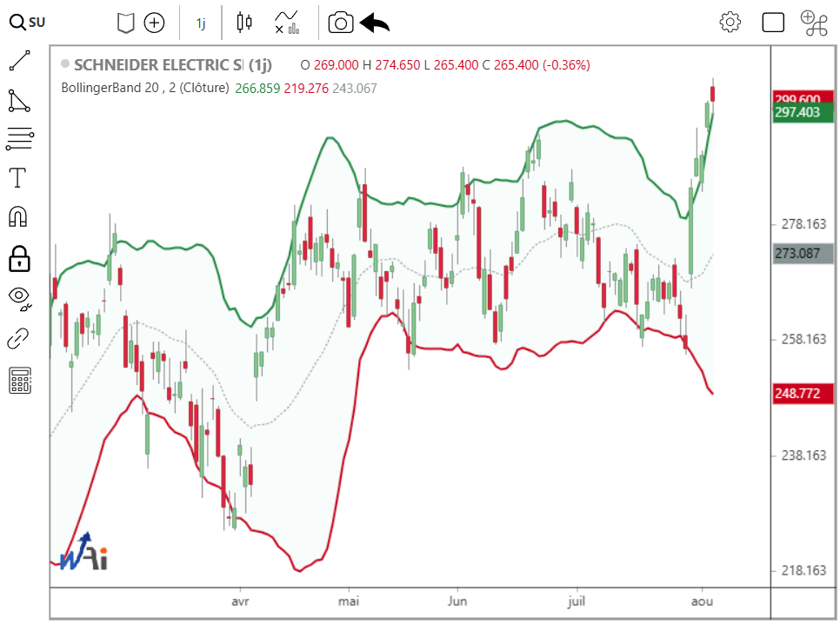Click the avr label on time axis
This screenshot has width=840, height=624.
coord(240,601)
